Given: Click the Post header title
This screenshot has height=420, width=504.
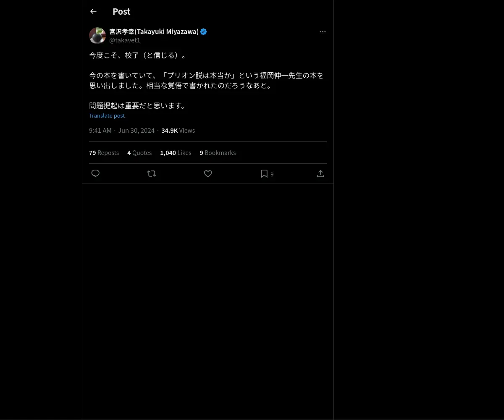Looking at the screenshot, I should (121, 11).
